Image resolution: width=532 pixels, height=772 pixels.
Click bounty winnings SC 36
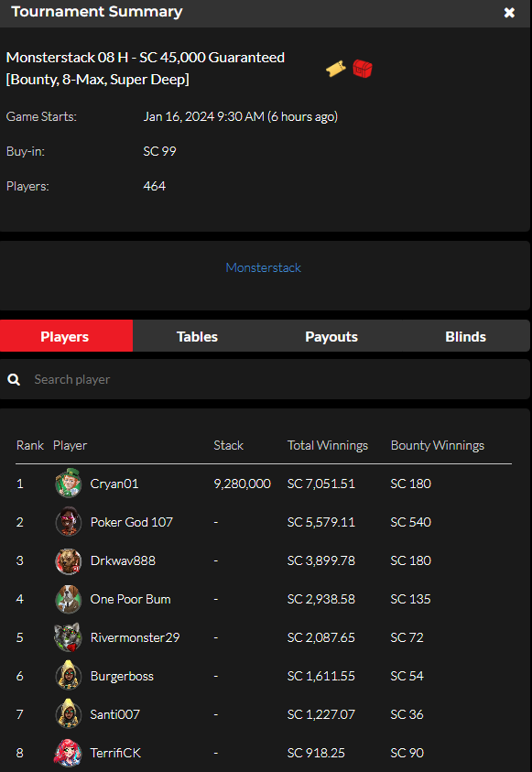pyautogui.click(x=407, y=714)
